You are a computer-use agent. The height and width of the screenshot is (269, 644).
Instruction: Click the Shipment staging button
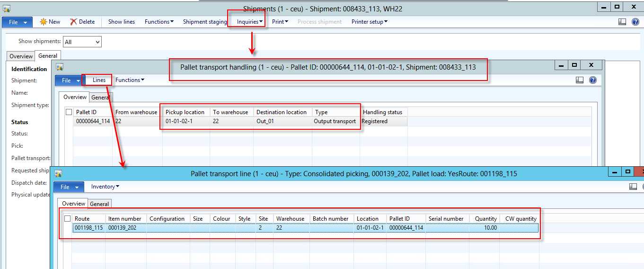pos(205,22)
